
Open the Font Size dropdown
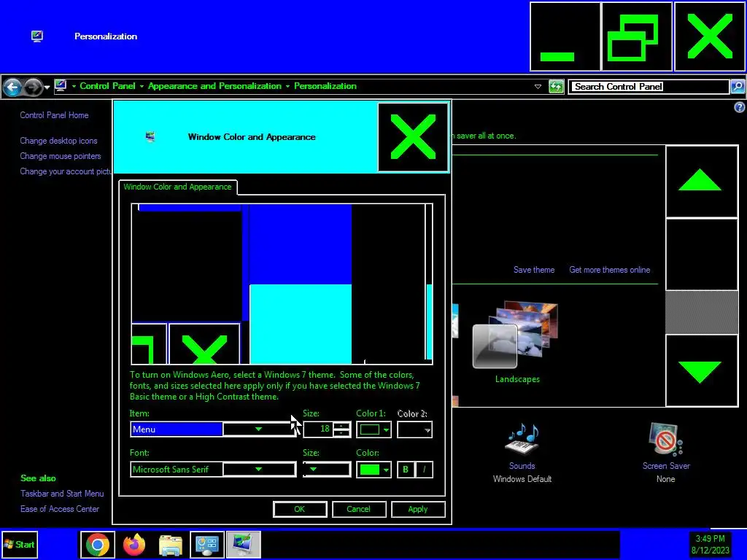click(x=327, y=470)
